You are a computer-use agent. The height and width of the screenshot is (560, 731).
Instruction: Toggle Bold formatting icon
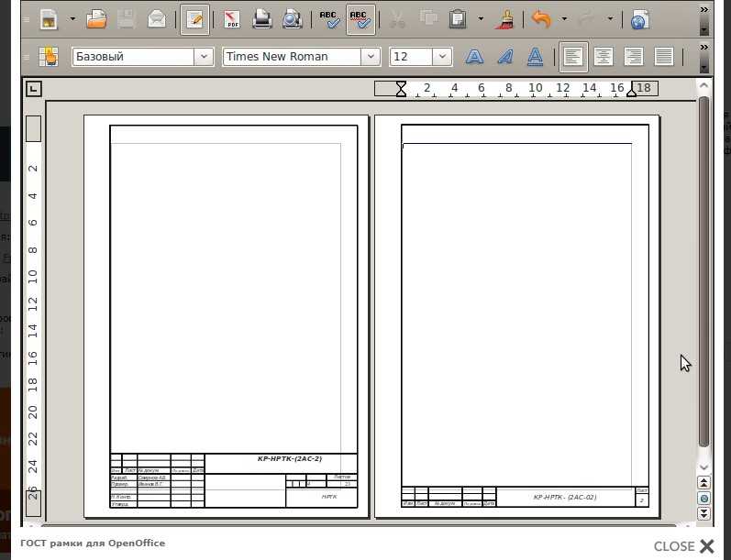[474, 57]
